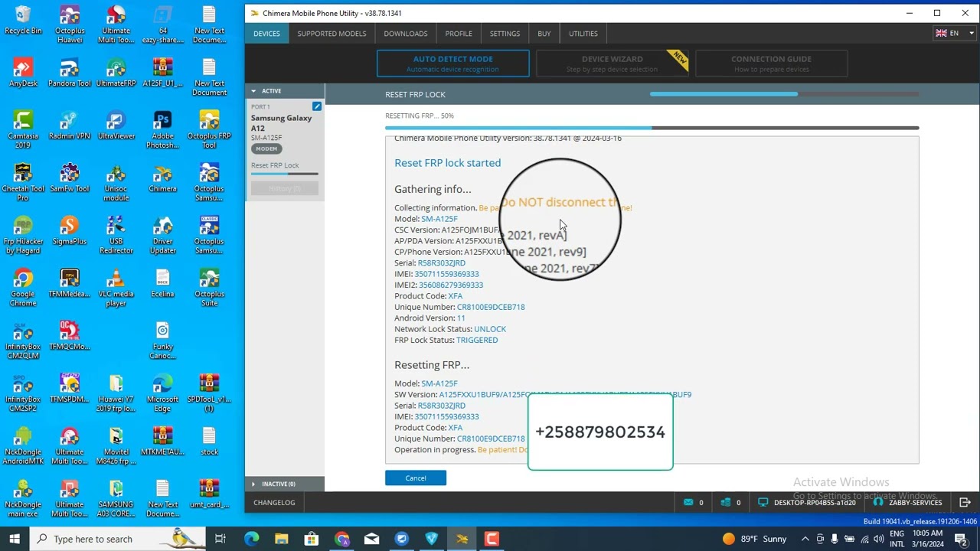Viewport: 980px width, 551px height.
Task: Expand the Inactive devices section
Action: pyautogui.click(x=253, y=484)
